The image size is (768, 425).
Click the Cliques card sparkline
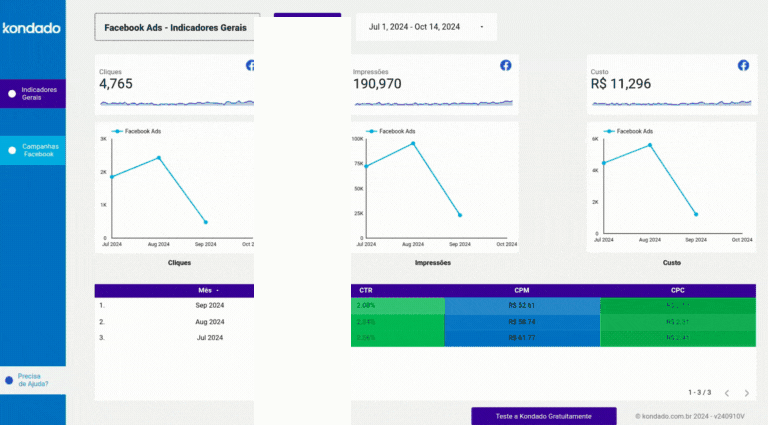(x=177, y=103)
